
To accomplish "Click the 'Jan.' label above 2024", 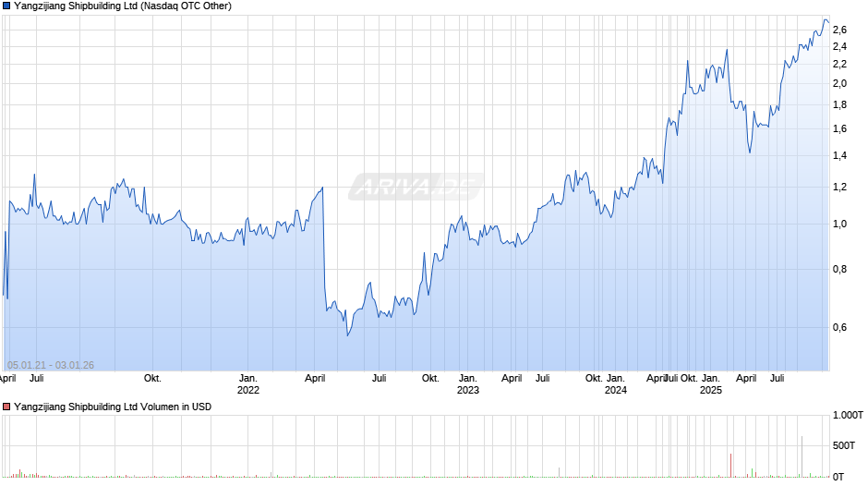I will tap(616, 378).
